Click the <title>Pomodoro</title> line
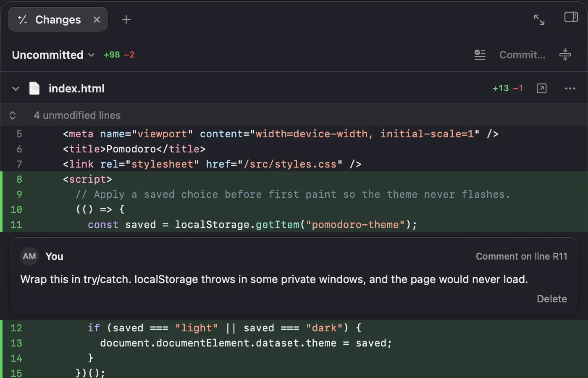The width and height of the screenshot is (588, 378). point(134,149)
